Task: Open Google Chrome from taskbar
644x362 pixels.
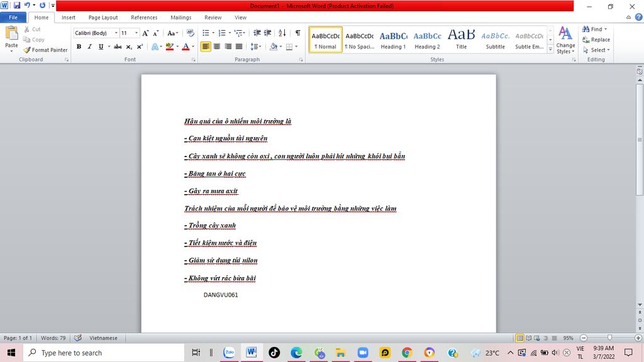Action: tap(407, 353)
